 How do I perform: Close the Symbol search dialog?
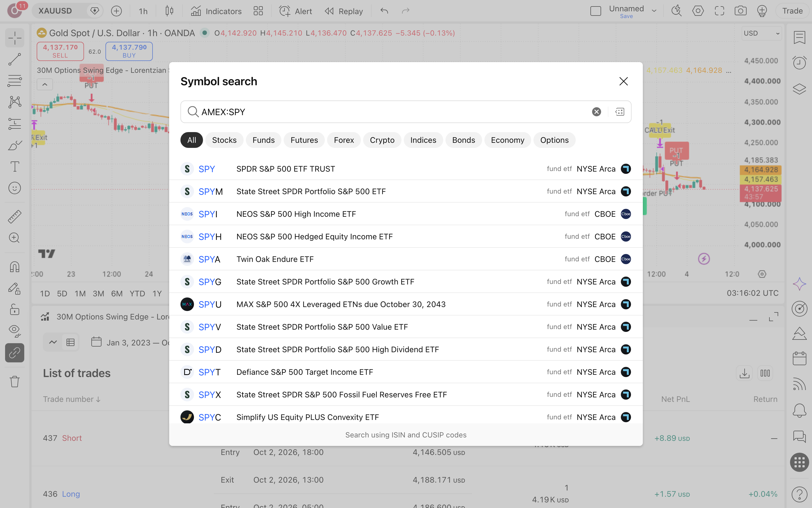click(x=623, y=81)
